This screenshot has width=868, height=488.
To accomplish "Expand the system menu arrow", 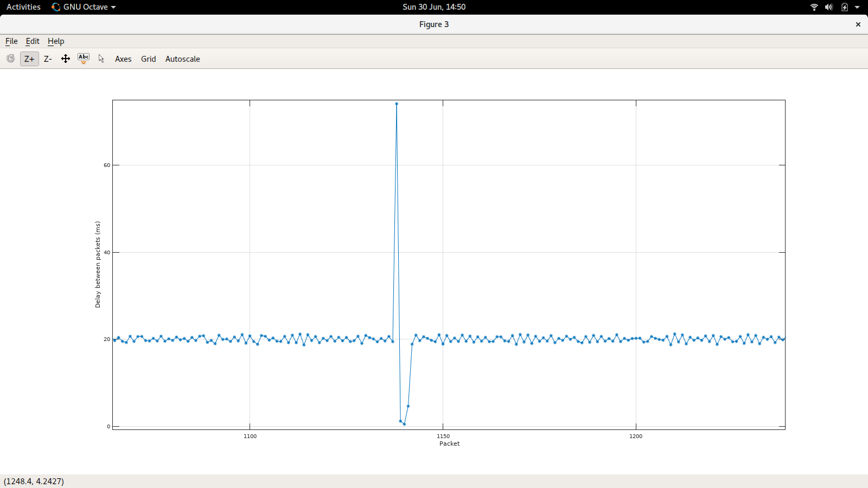I will tap(857, 7).
